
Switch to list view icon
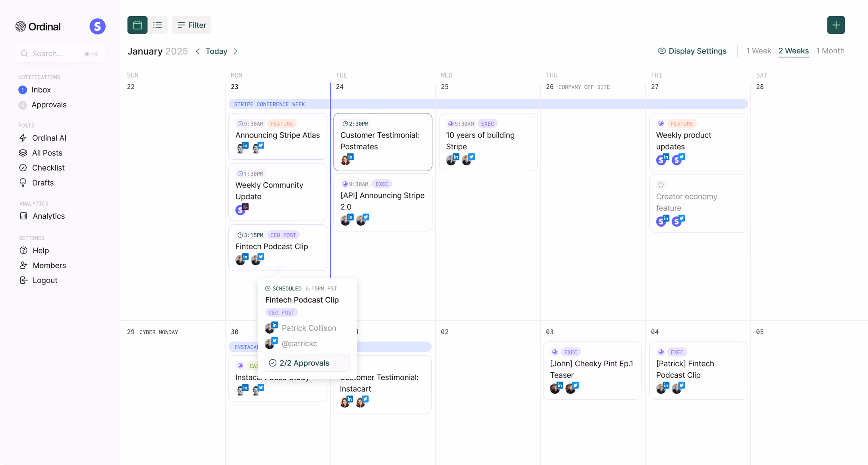[157, 25]
